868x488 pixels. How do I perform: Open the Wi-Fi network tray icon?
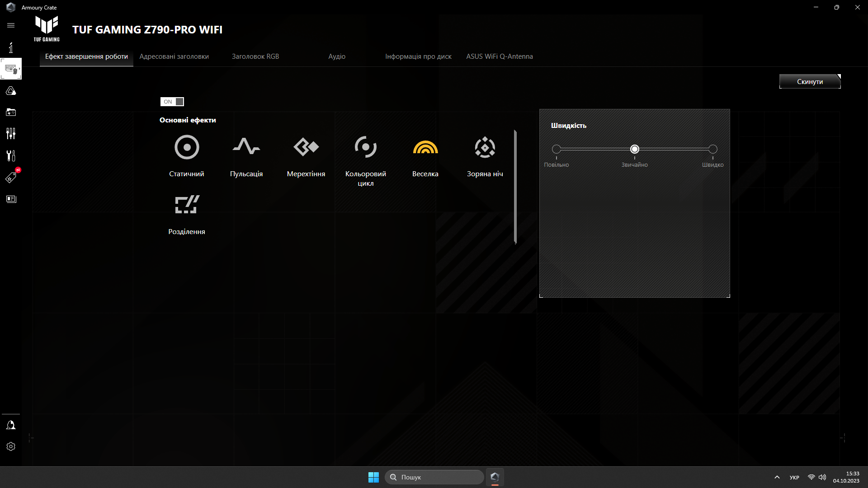click(x=811, y=477)
